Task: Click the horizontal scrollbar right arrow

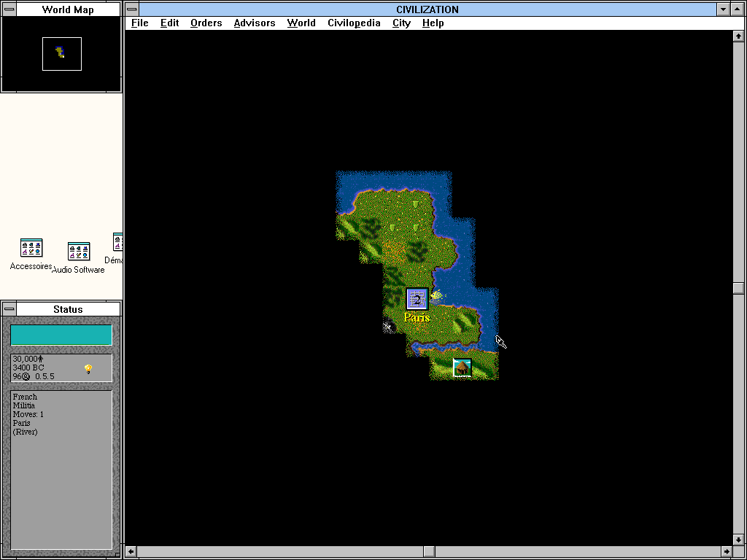Action: (x=727, y=551)
